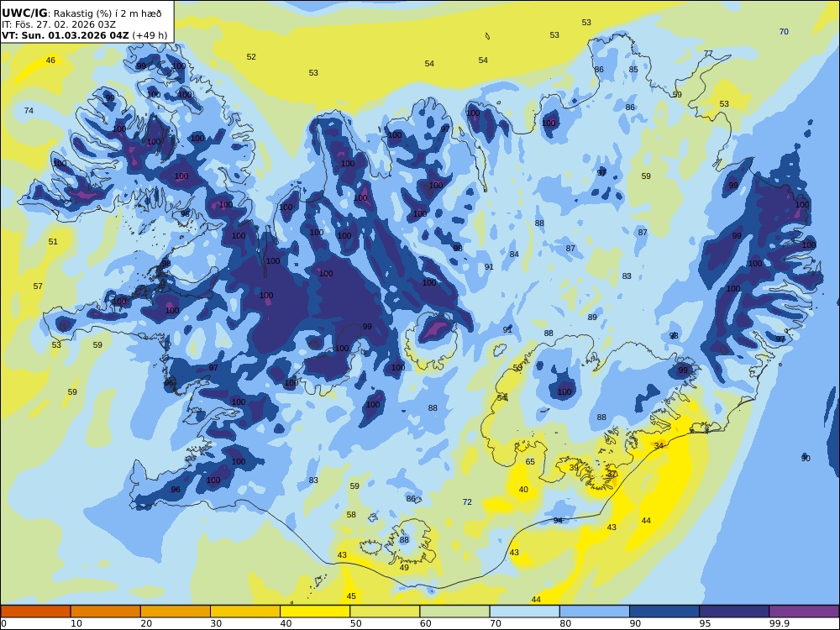Pick the purple 99.9+ legend swatch
The image size is (840, 630).
click(804, 612)
